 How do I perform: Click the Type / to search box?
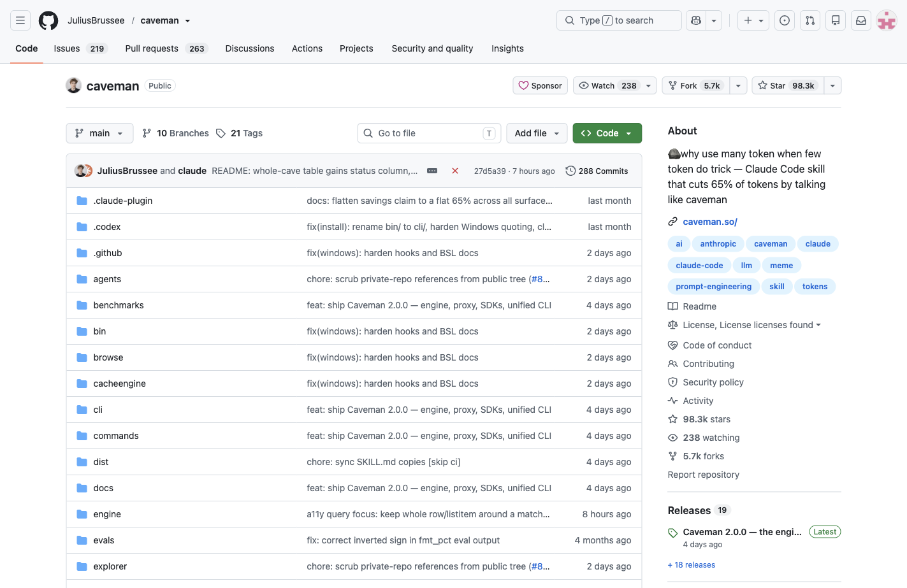[619, 20]
